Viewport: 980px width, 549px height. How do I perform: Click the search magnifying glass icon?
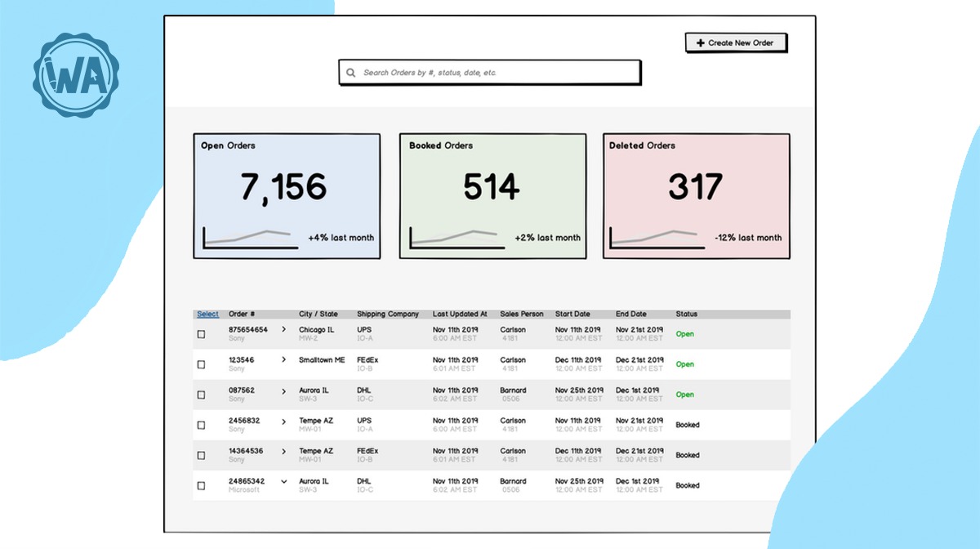pos(351,72)
